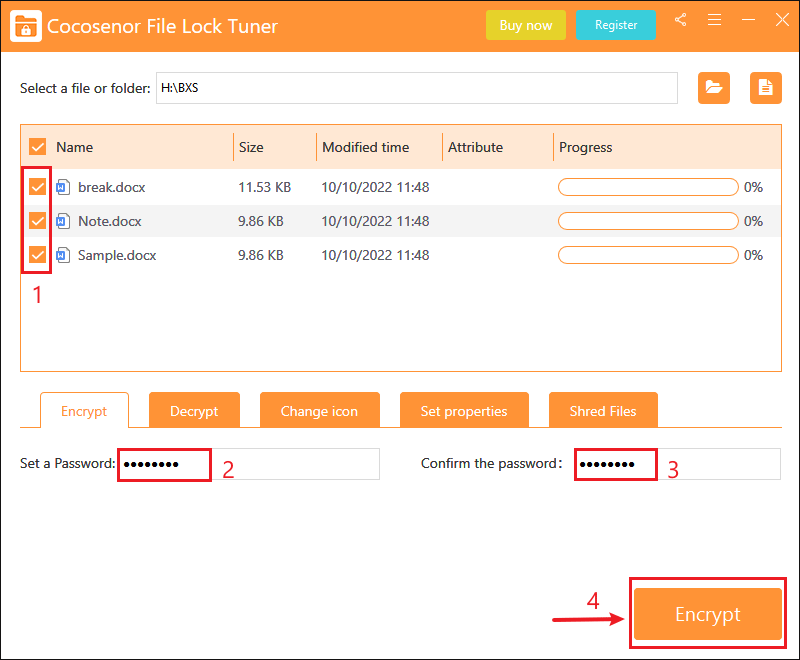Image resolution: width=800 pixels, height=660 pixels.
Task: Click the Word icon beside Sample.docx
Action: tap(63, 255)
